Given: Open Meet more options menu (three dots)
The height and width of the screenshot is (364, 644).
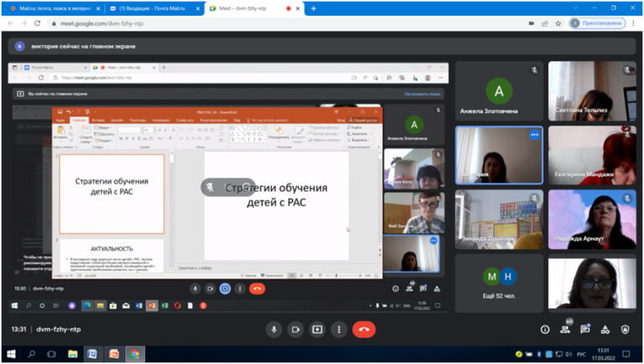Looking at the screenshot, I should point(339,330).
